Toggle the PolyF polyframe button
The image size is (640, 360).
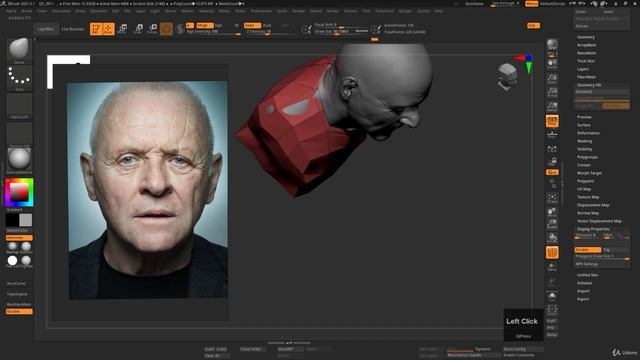552,253
